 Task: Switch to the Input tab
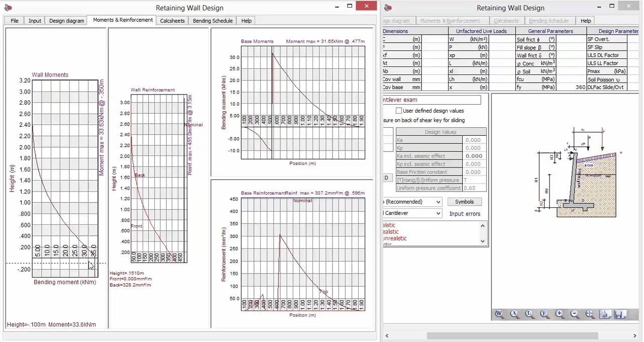click(x=35, y=21)
